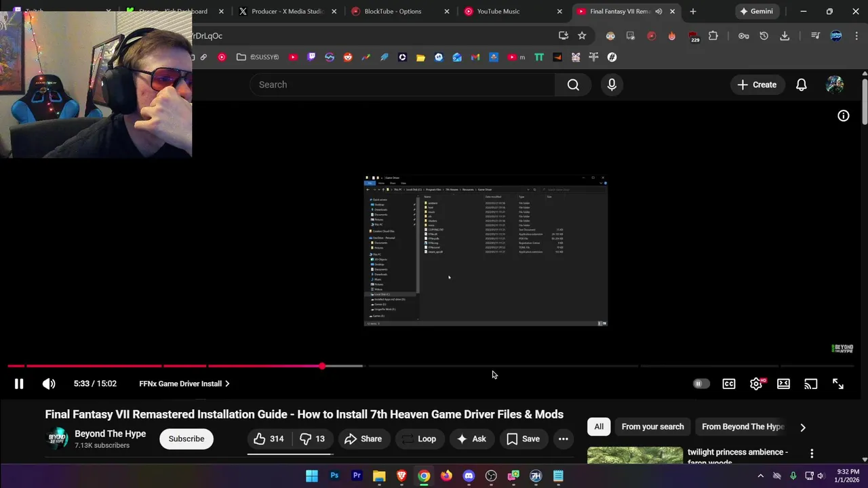The height and width of the screenshot is (488, 868).
Task: Open Brave browser from taskbar
Action: (x=401, y=476)
